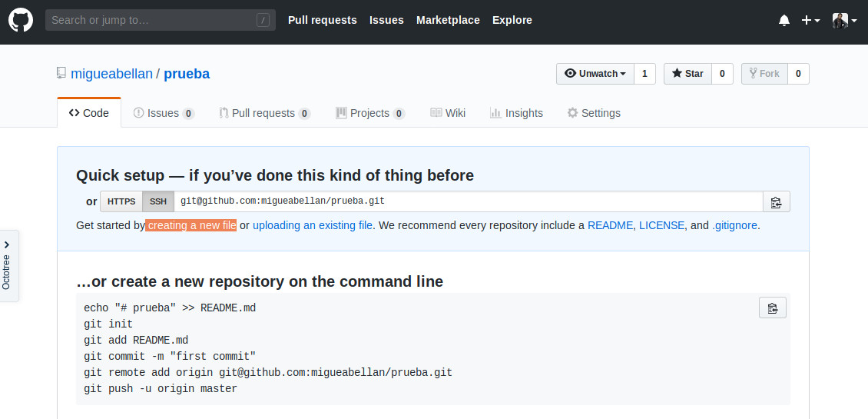Switch to the Projects tab
868x419 pixels.
[x=370, y=113]
